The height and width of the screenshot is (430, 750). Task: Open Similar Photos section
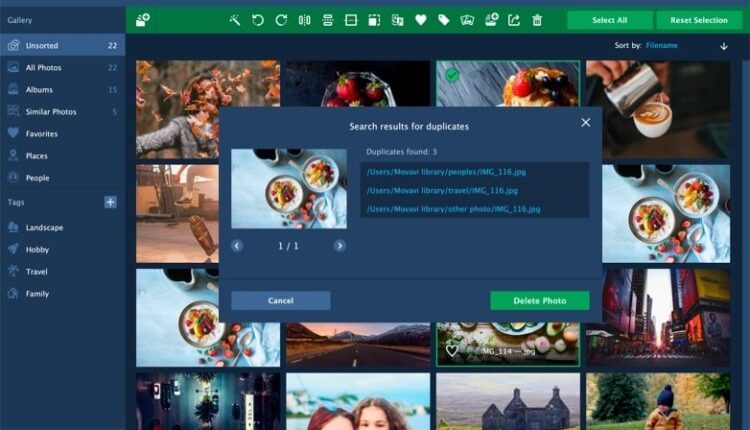[x=63, y=111]
